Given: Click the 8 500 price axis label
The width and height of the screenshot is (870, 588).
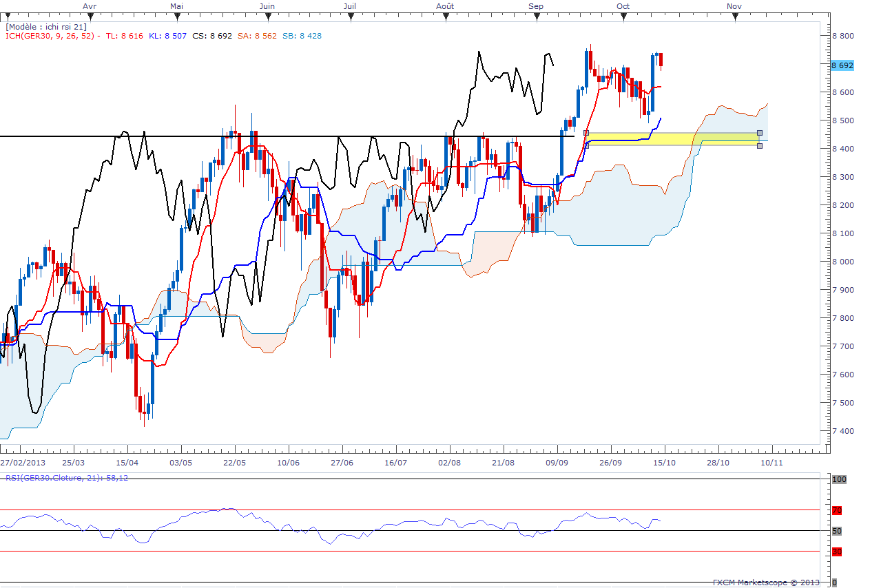Looking at the screenshot, I should tap(843, 120).
